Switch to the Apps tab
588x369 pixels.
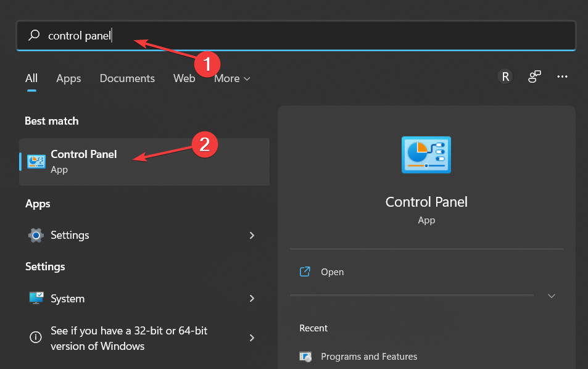coord(68,78)
